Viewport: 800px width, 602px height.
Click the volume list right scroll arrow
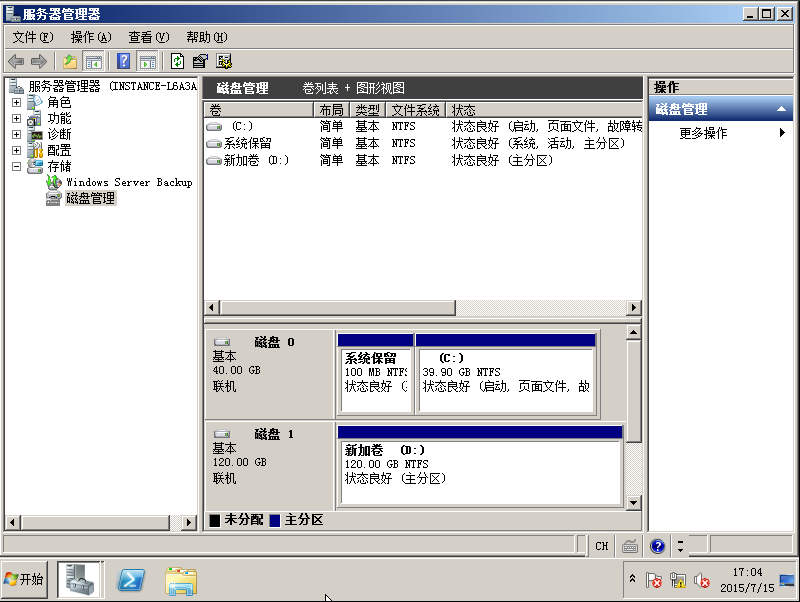[634, 307]
